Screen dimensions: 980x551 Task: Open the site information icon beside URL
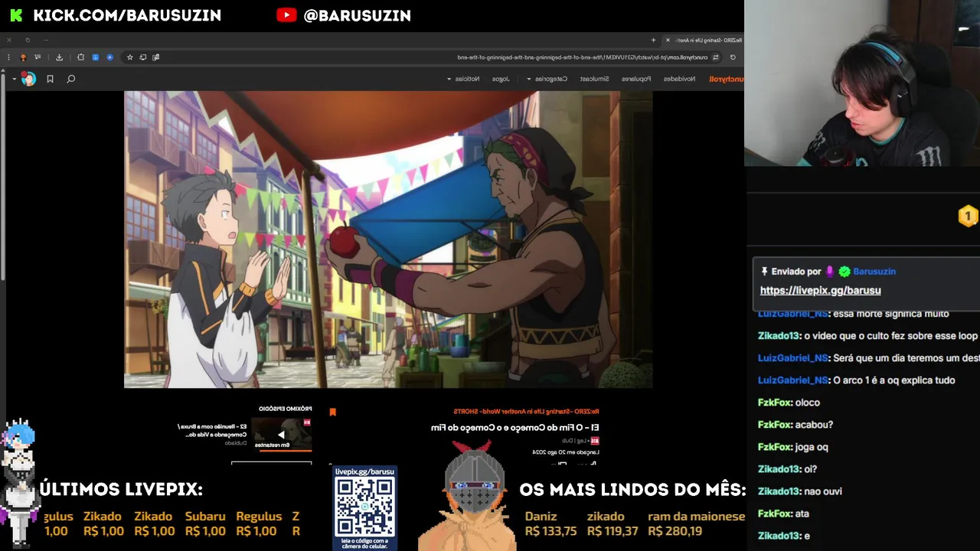[716, 57]
